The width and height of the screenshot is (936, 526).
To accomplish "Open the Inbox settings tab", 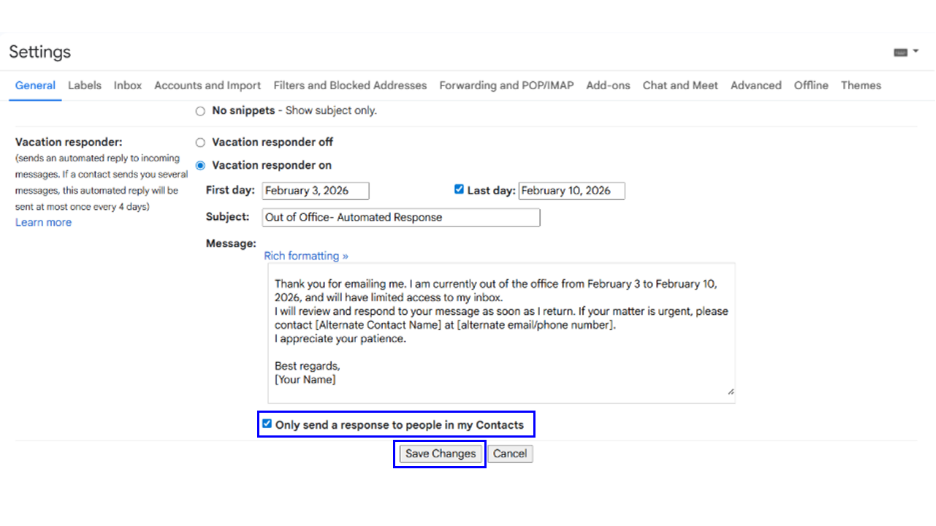I will [x=127, y=86].
